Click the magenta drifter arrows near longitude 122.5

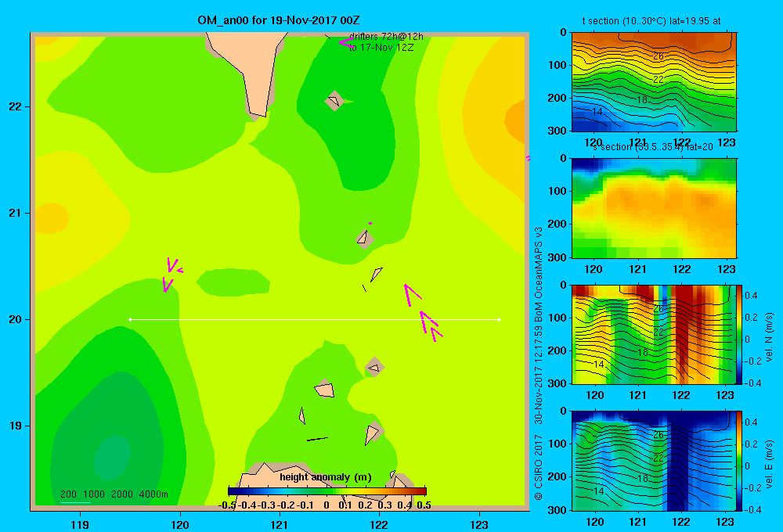423,313
